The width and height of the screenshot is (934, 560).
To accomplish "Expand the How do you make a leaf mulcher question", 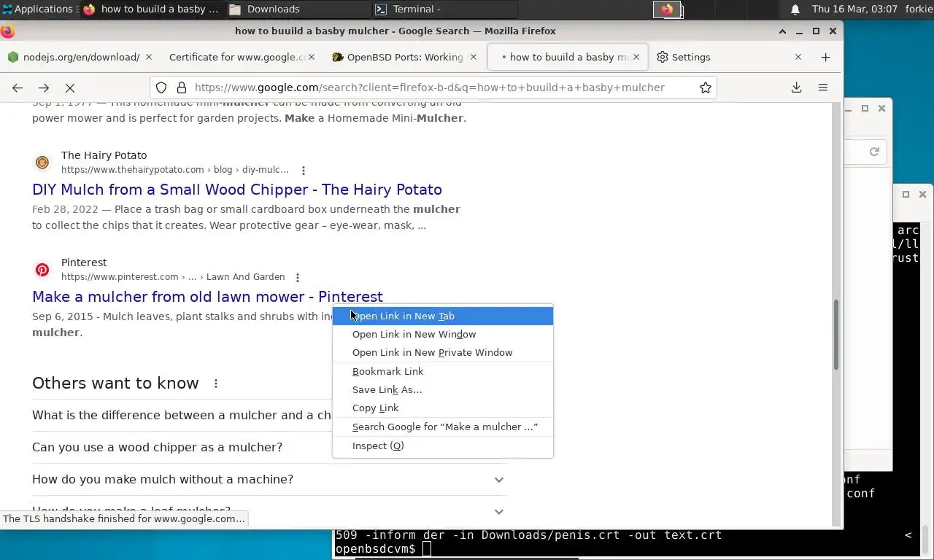I will [x=269, y=511].
